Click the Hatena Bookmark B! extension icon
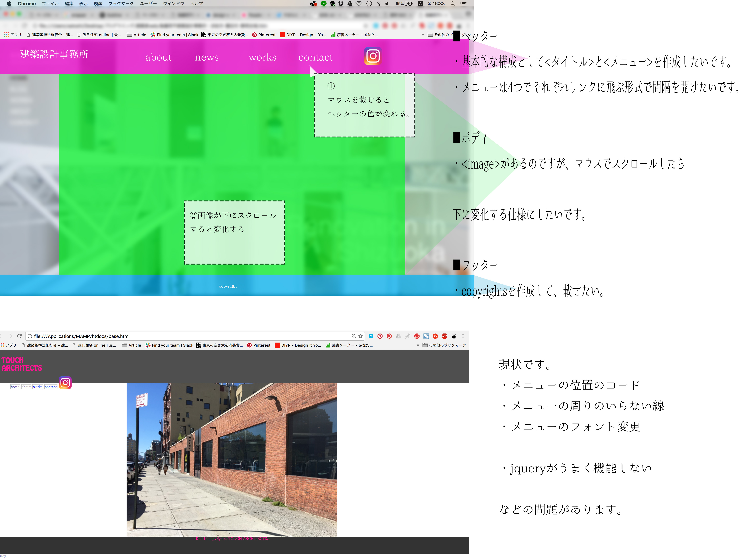 371,336
